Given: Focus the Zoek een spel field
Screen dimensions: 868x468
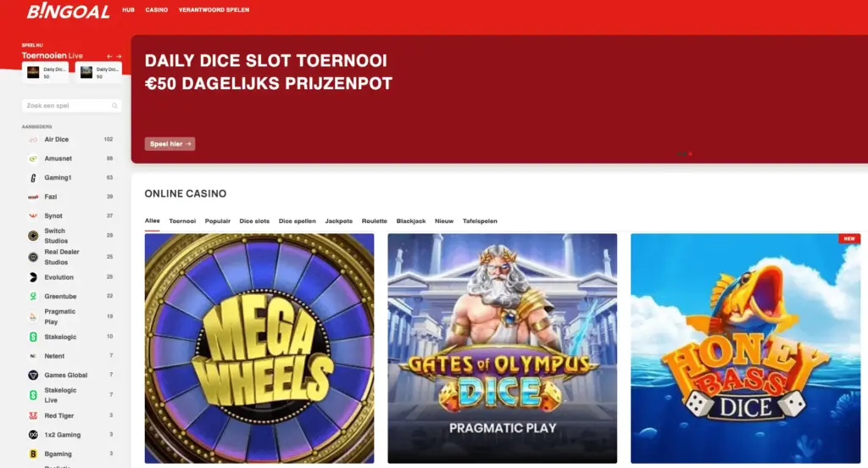Looking at the screenshot, I should tap(71, 106).
